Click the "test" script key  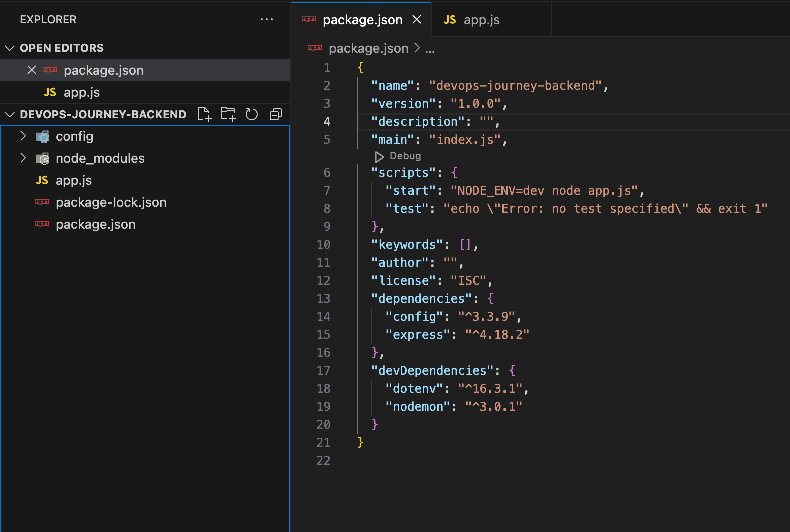point(407,209)
